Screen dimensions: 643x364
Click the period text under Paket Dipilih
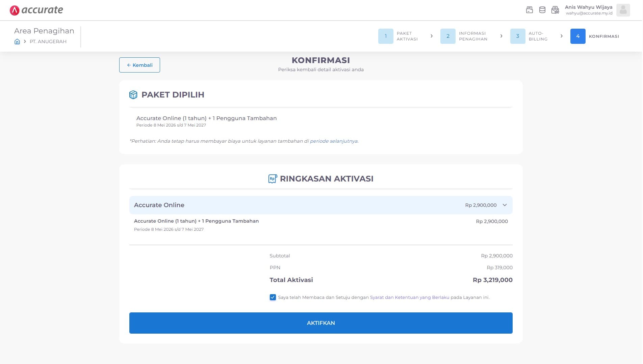click(171, 125)
